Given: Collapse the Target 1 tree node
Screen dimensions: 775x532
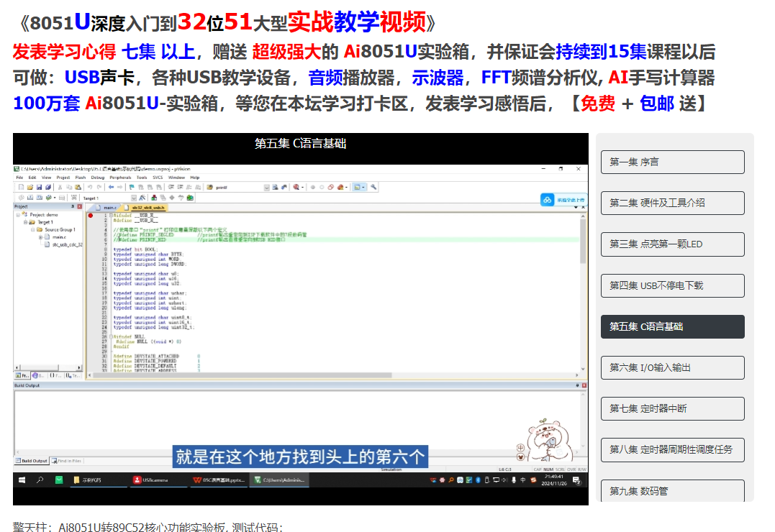Looking at the screenshot, I should [x=26, y=222].
